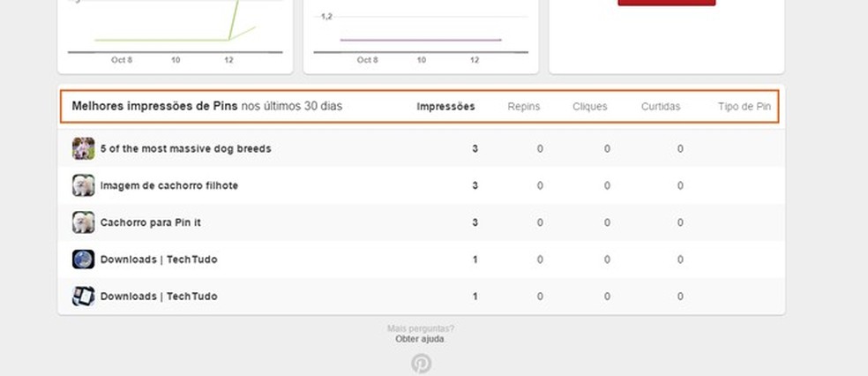Select the Tipo de Pin column header

[744, 106]
